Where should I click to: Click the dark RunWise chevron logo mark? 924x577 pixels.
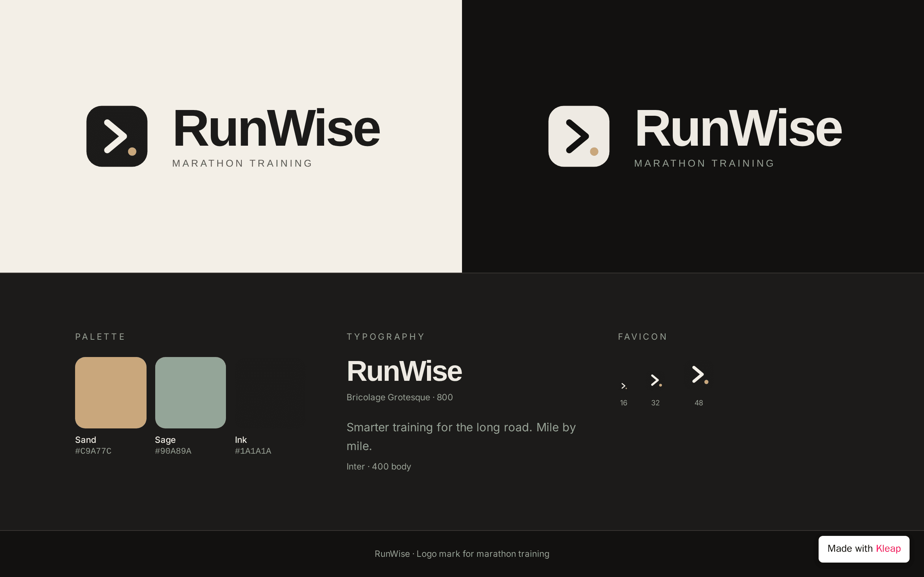click(117, 136)
